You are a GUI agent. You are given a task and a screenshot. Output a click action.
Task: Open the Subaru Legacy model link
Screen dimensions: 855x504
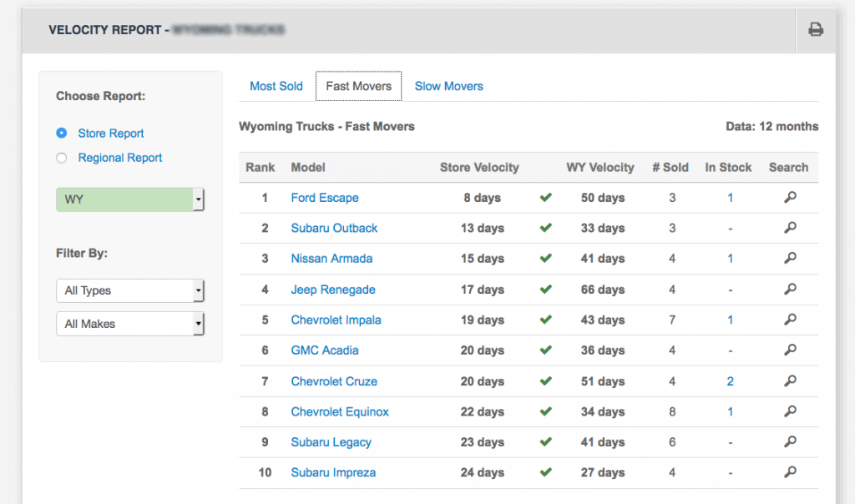pyautogui.click(x=331, y=442)
